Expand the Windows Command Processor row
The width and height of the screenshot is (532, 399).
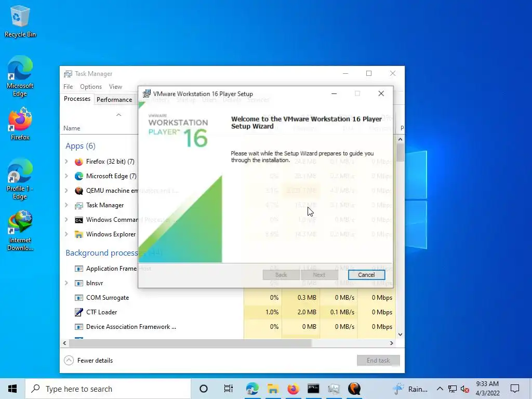coord(66,220)
